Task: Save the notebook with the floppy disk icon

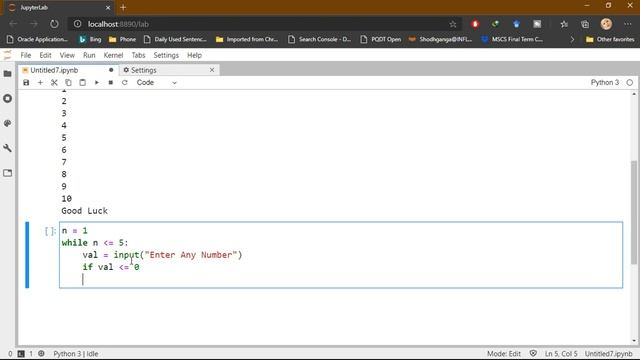Action: click(26, 82)
